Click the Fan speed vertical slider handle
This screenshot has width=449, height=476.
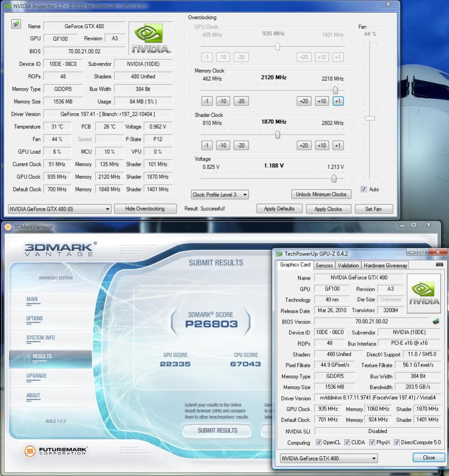coord(370,118)
